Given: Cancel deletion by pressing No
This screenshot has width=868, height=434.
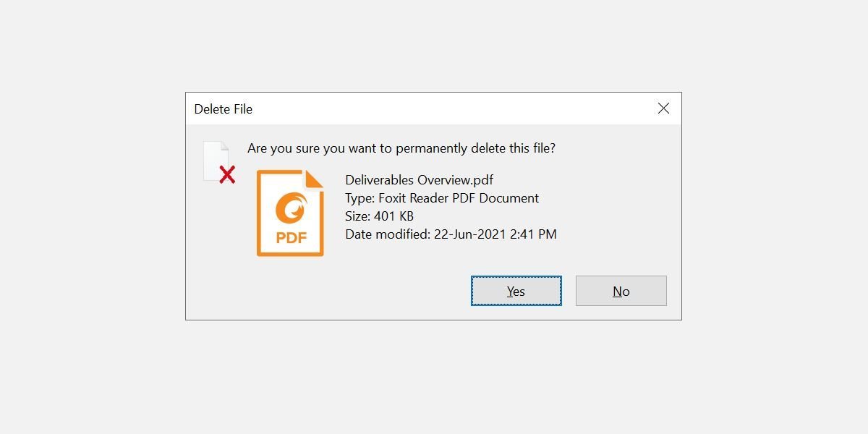Looking at the screenshot, I should [621, 291].
